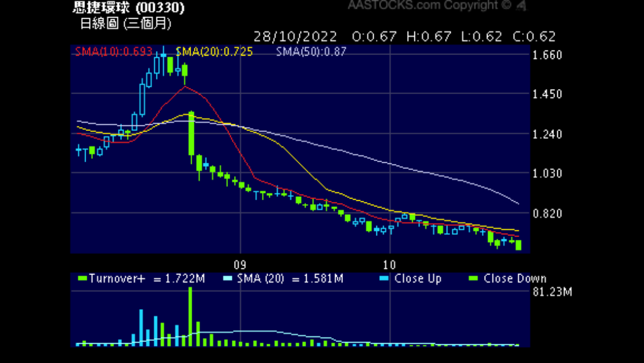
Task: Select the SMA (20) = 1.581M volume legend
Action: click(290, 278)
